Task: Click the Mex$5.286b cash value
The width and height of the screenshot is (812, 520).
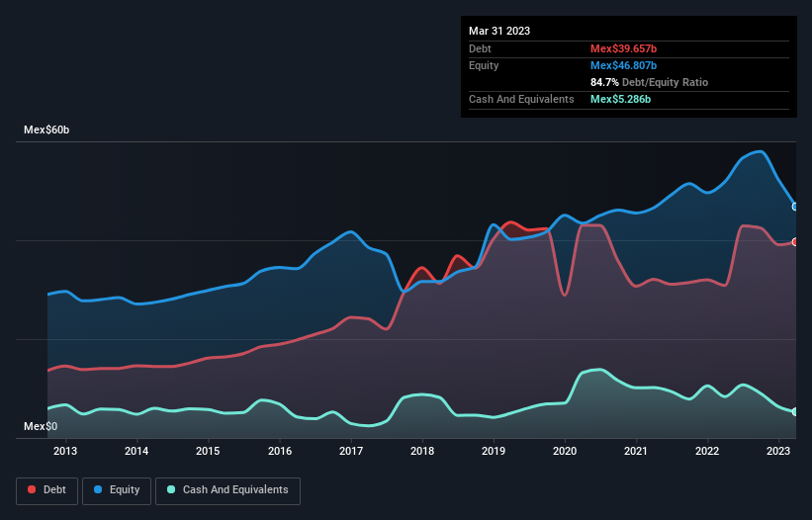Action: (x=620, y=99)
